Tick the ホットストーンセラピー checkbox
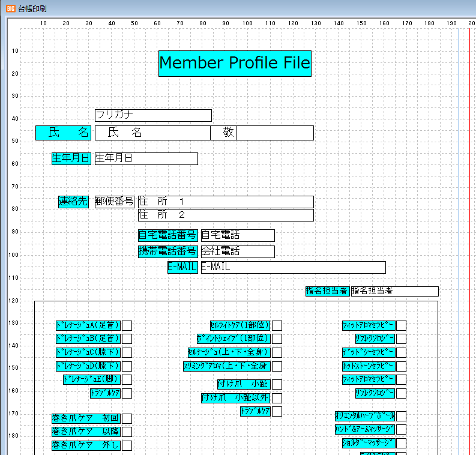 coord(402,366)
